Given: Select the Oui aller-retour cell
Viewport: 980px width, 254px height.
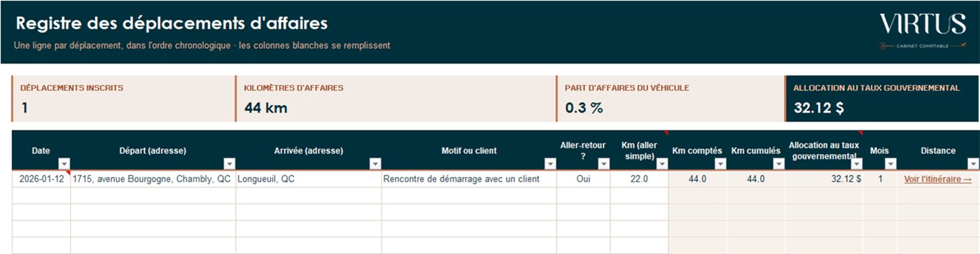Looking at the screenshot, I should tap(583, 179).
